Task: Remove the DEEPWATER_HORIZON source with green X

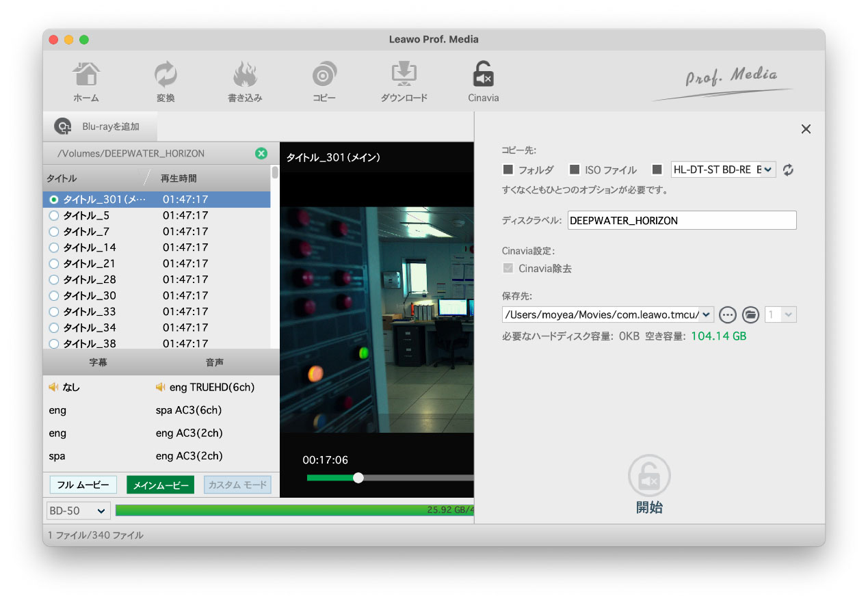Action: pyautogui.click(x=261, y=153)
